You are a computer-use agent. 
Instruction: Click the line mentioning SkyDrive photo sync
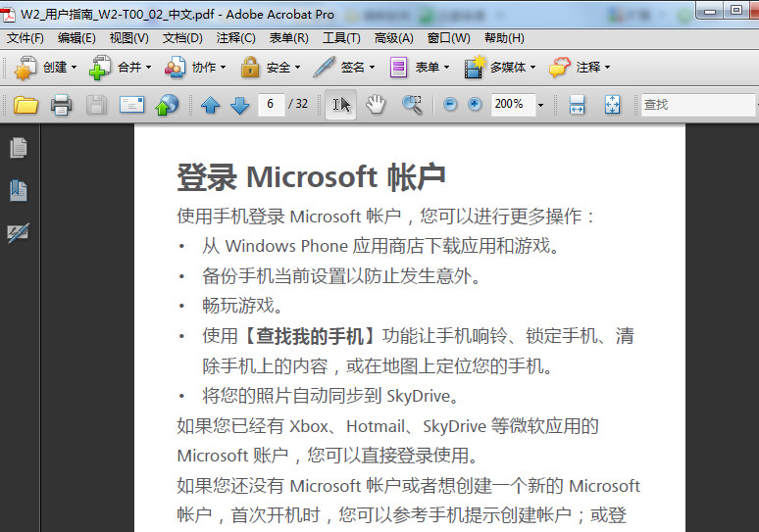tap(330, 396)
